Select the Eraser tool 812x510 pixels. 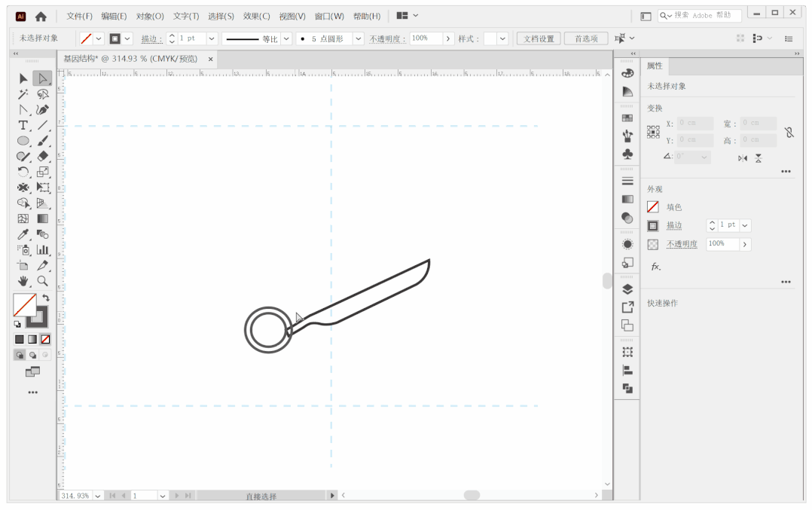tap(42, 156)
